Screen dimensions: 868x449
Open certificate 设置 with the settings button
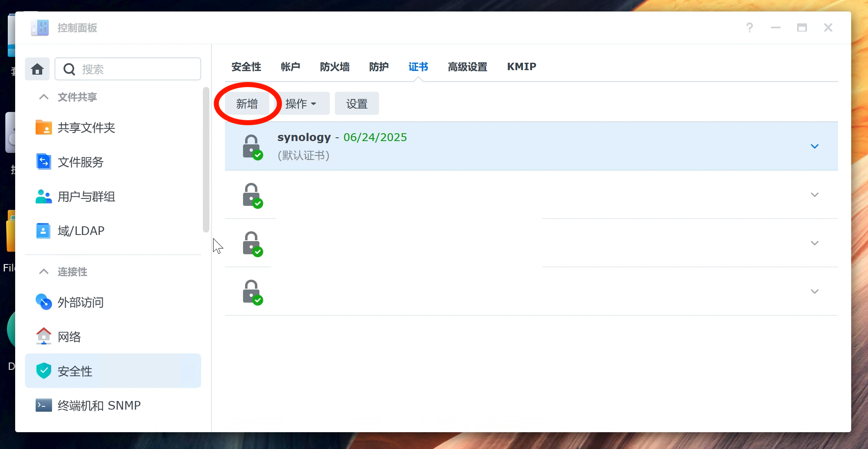pyautogui.click(x=357, y=103)
